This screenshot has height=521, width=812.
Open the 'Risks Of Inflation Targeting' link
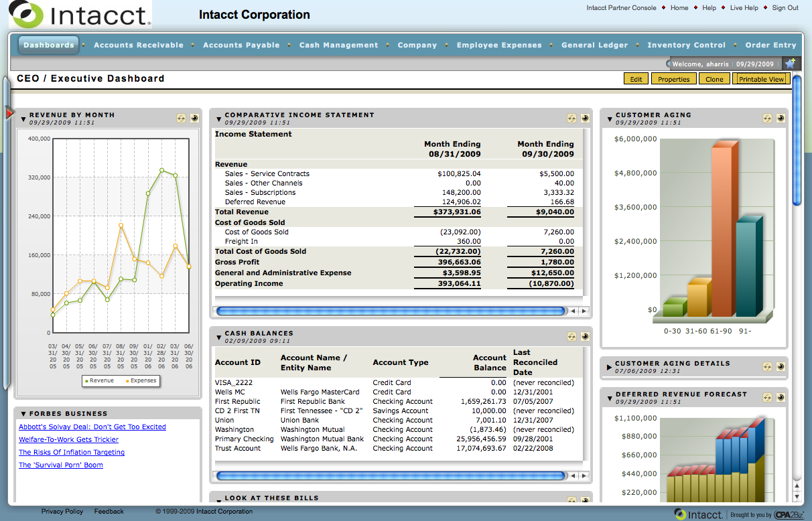point(72,453)
